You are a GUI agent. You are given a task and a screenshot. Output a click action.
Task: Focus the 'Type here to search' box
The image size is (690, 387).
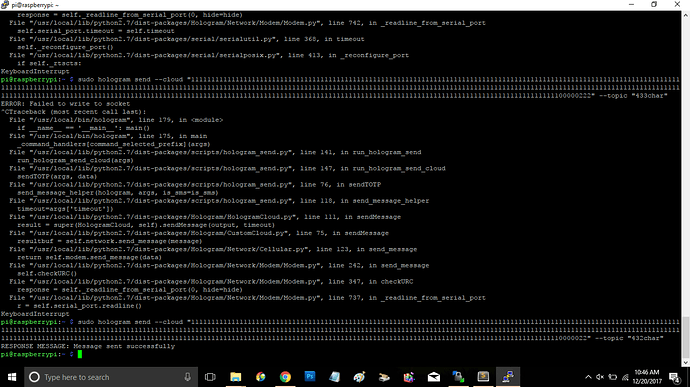coord(111,377)
